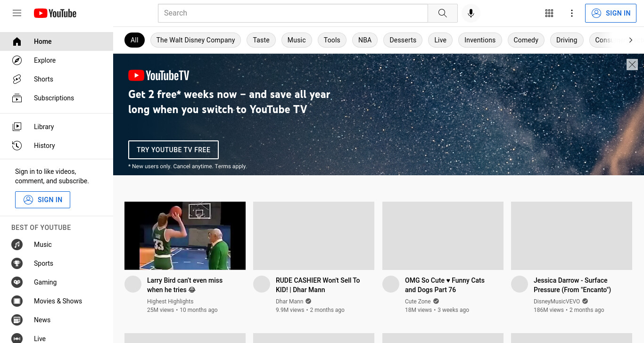Click the Explore compass icon
644x343 pixels.
pos(17,60)
